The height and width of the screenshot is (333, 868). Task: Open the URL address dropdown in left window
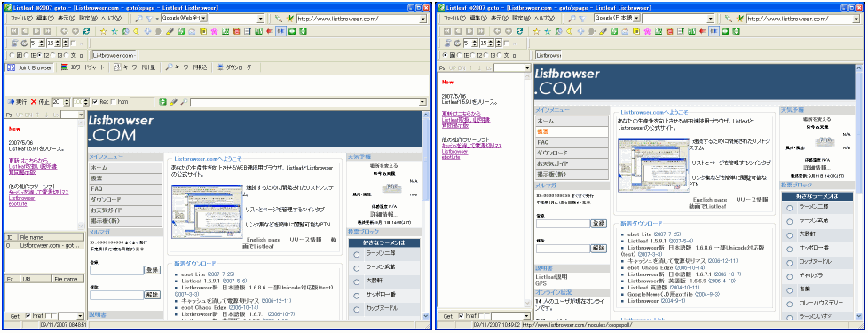click(423, 19)
